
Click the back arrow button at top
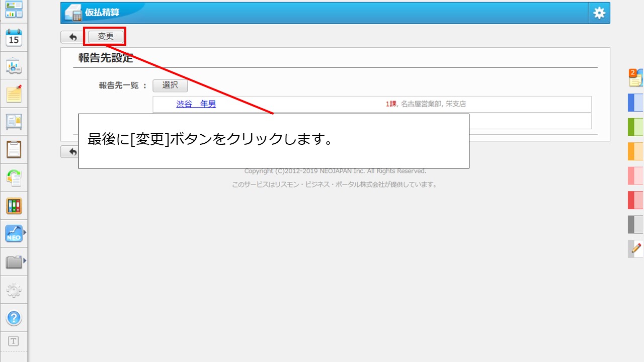click(x=73, y=37)
